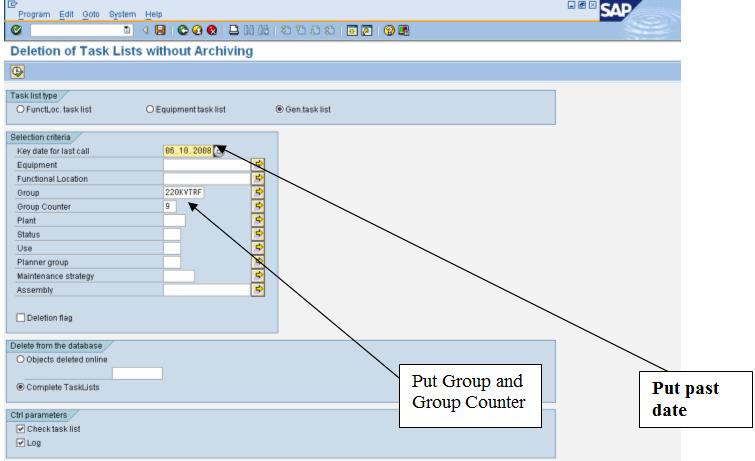Screen dimensions: 755x461
Task: Click the Generate Shortcut icon
Action: tap(367, 30)
